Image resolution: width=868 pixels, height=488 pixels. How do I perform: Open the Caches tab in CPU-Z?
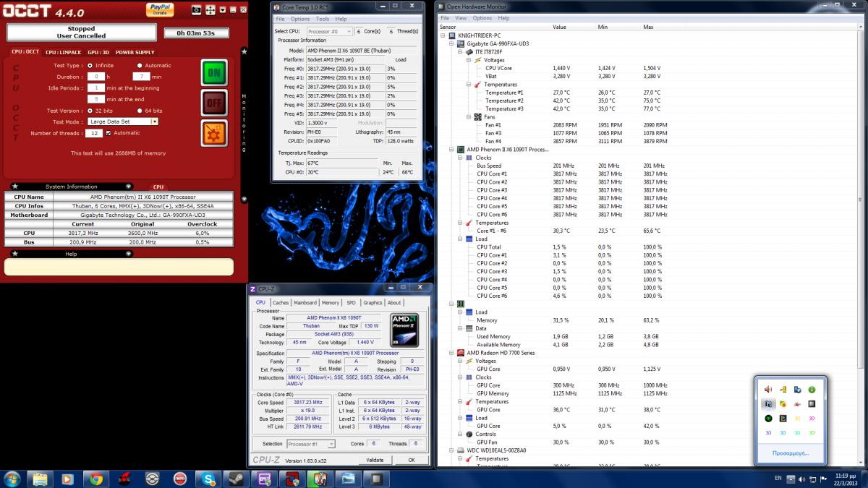click(281, 303)
